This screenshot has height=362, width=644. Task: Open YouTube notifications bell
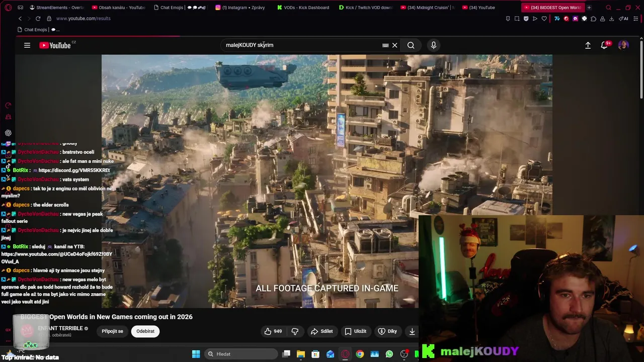click(x=605, y=45)
